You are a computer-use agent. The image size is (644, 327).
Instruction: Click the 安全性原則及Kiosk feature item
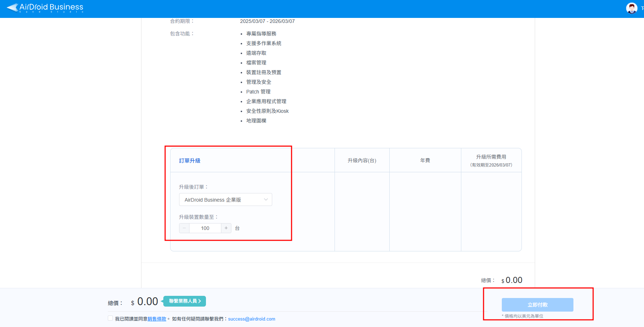tap(268, 111)
